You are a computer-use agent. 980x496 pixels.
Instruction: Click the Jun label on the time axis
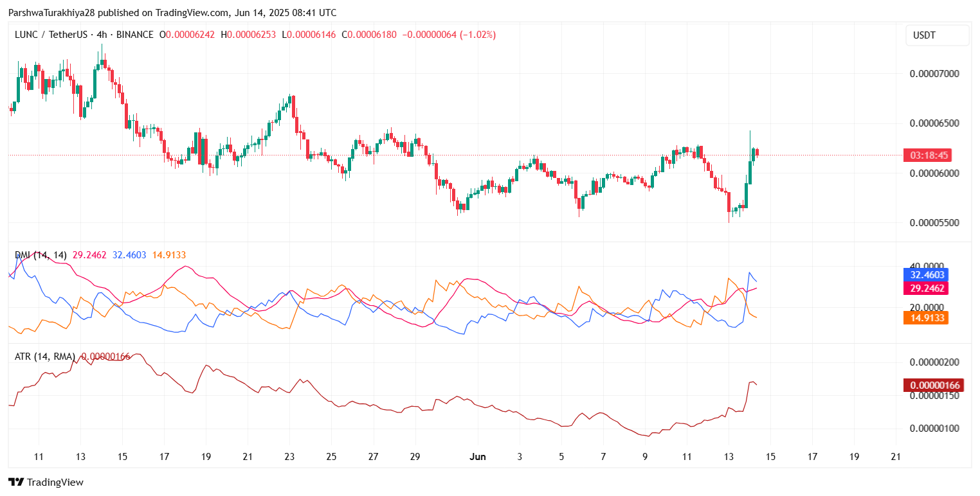478,457
